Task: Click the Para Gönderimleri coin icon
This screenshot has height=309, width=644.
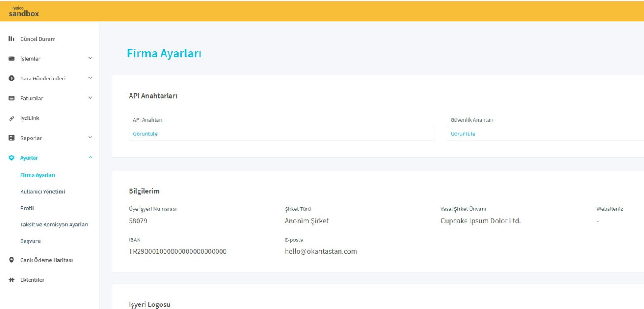Action: (x=11, y=78)
